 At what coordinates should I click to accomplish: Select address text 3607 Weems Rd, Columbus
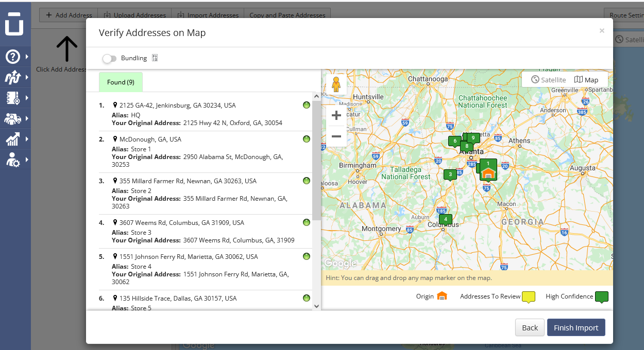tap(182, 223)
